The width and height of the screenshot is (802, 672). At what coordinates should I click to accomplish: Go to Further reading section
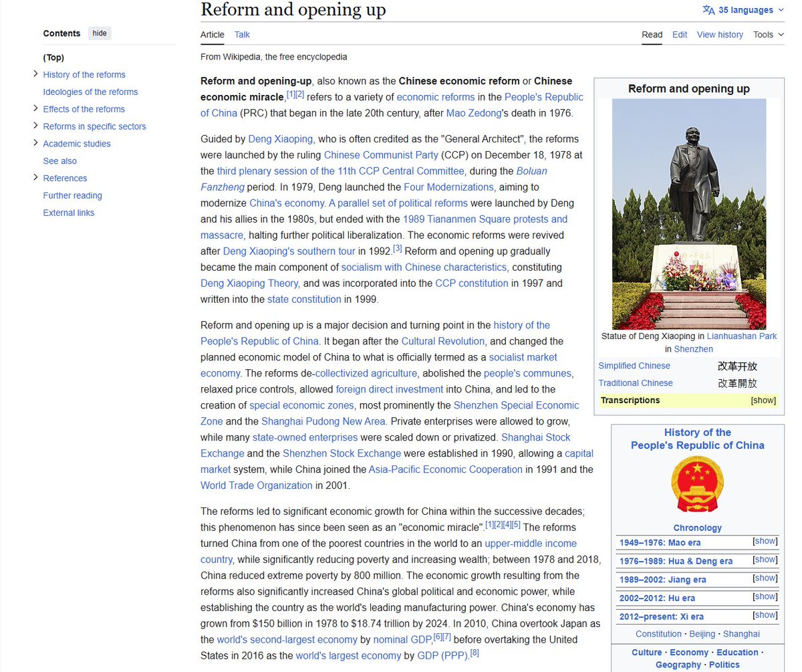pyautogui.click(x=72, y=196)
